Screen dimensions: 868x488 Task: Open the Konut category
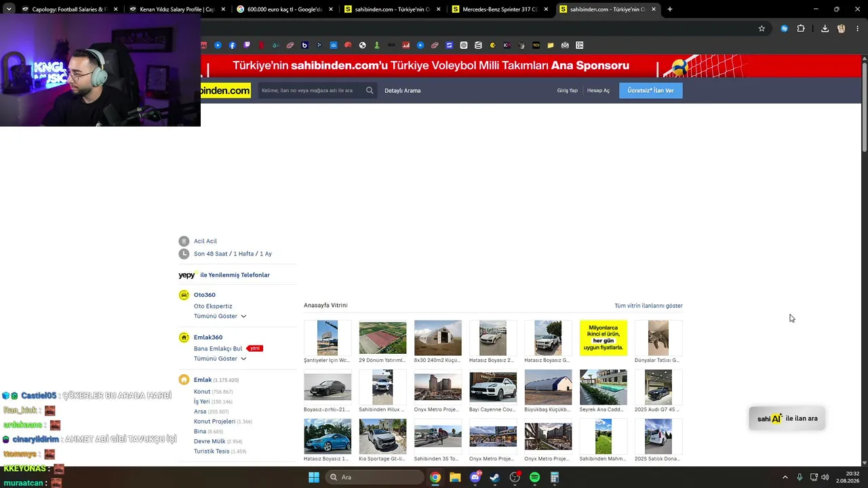pos(202,392)
